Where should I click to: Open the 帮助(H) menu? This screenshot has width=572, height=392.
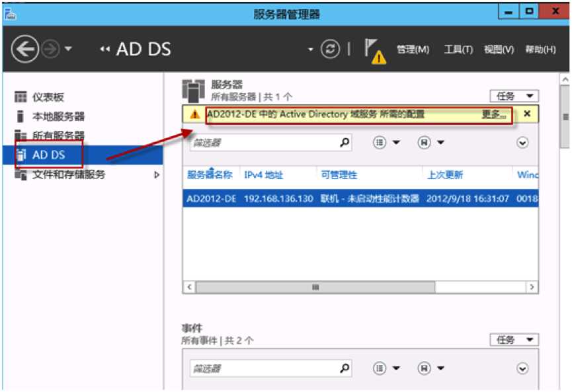pyautogui.click(x=540, y=50)
